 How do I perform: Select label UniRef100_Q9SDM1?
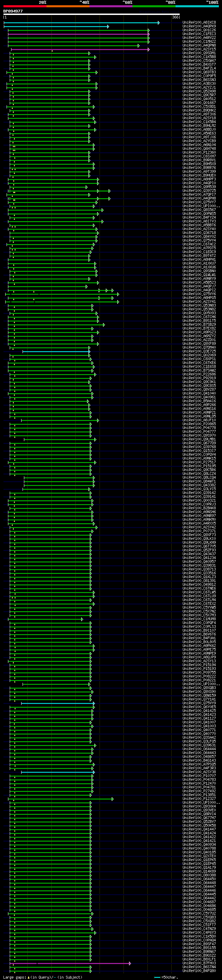pos(199,53)
